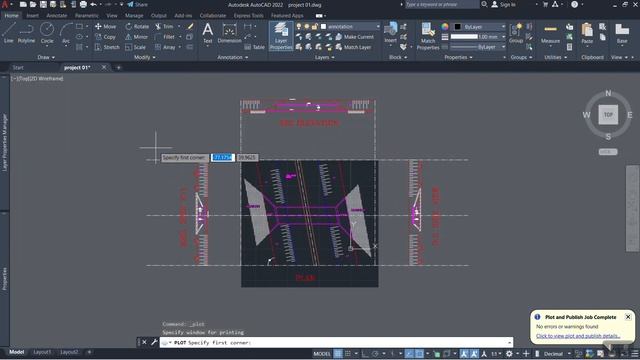The image size is (640, 360).
Task: Close the Plot and Publish notification
Action: coord(628,317)
